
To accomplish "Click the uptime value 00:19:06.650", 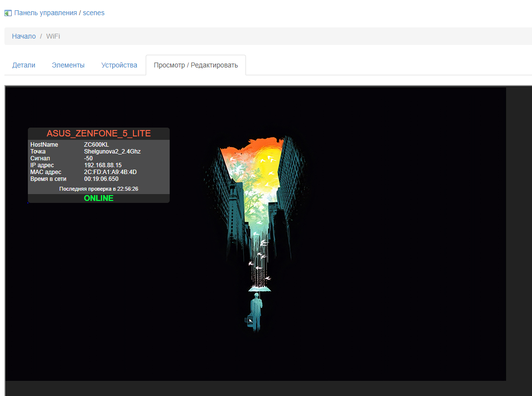I will point(101,179).
